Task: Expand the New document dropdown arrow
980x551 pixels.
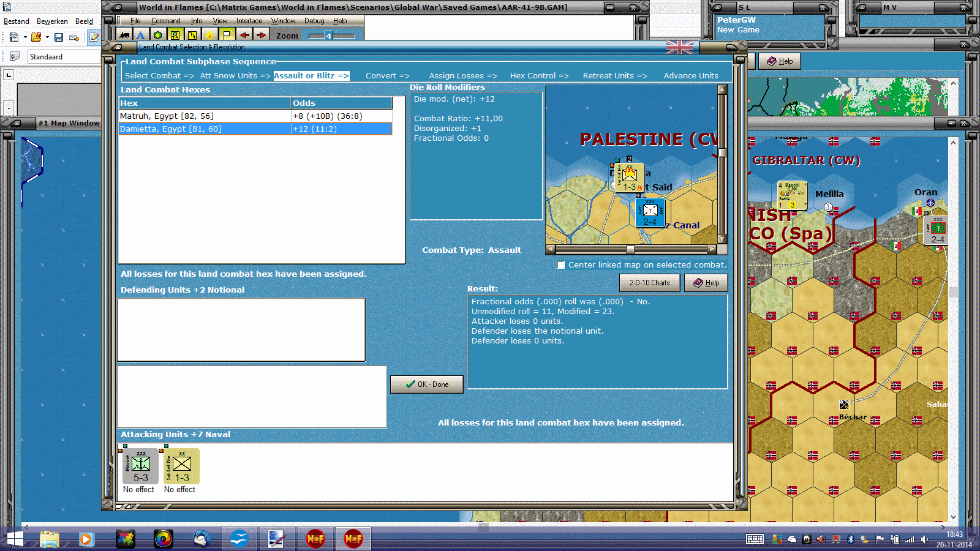Action: click(x=25, y=37)
